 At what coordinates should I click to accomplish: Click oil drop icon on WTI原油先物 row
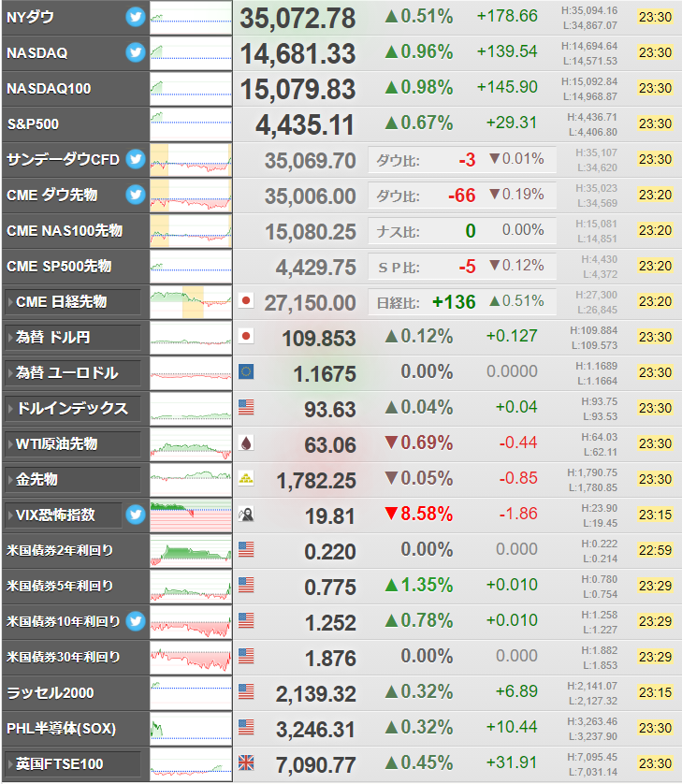coord(246,443)
